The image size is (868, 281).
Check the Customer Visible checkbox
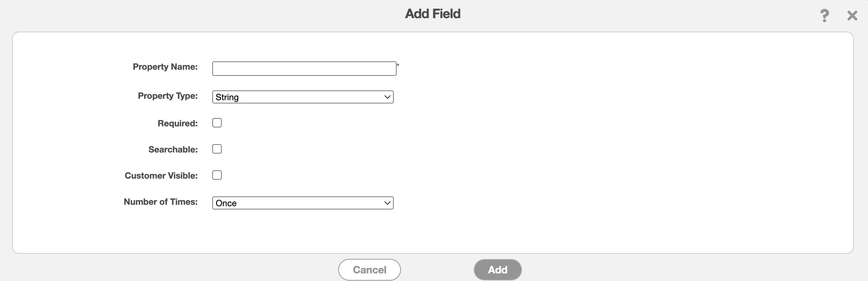[x=217, y=175]
